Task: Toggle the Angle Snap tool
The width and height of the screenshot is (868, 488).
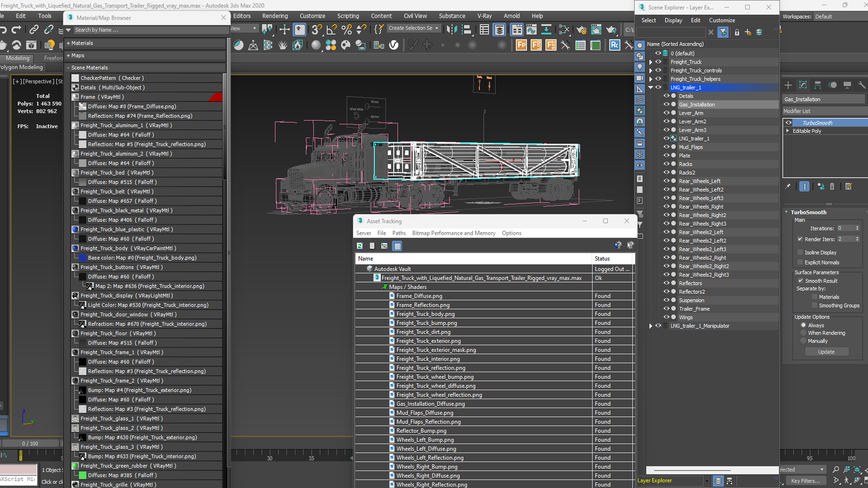Action: click(331, 30)
